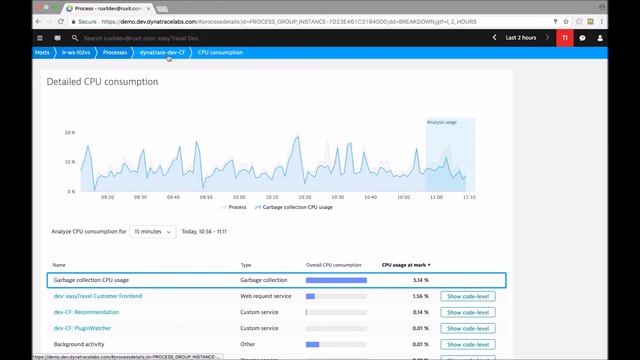
Task: Open Last 2 hours timeframe selector
Action: [521, 38]
